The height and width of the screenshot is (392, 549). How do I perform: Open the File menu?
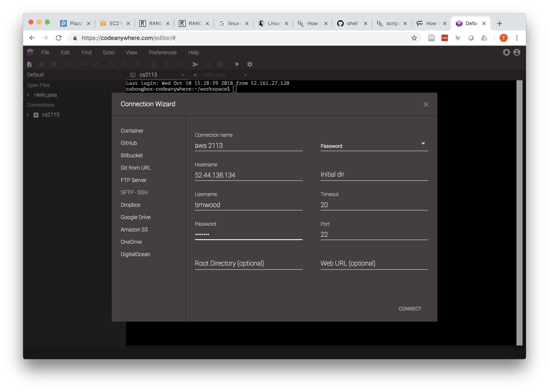[x=45, y=52]
